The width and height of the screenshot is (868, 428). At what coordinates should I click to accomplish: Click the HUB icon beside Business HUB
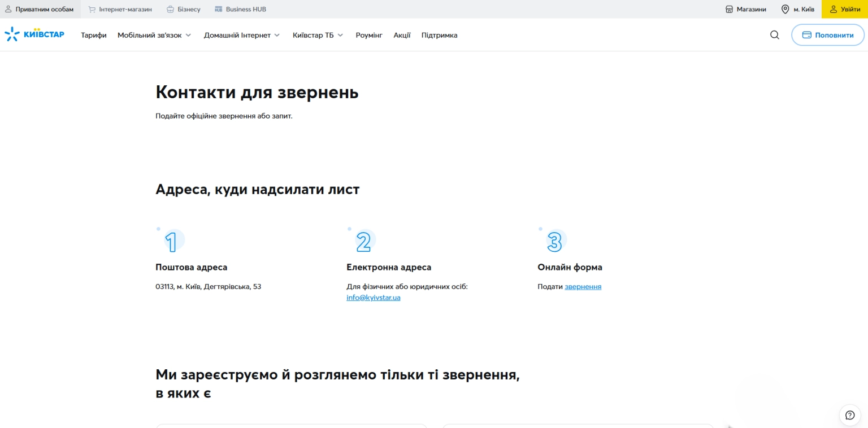pyautogui.click(x=219, y=9)
